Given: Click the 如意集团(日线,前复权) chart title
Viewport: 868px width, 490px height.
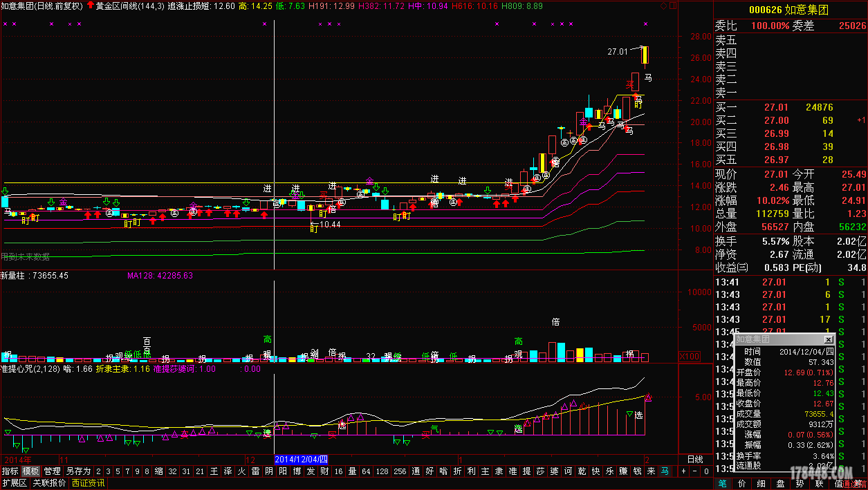Looking at the screenshot, I should (x=41, y=6).
